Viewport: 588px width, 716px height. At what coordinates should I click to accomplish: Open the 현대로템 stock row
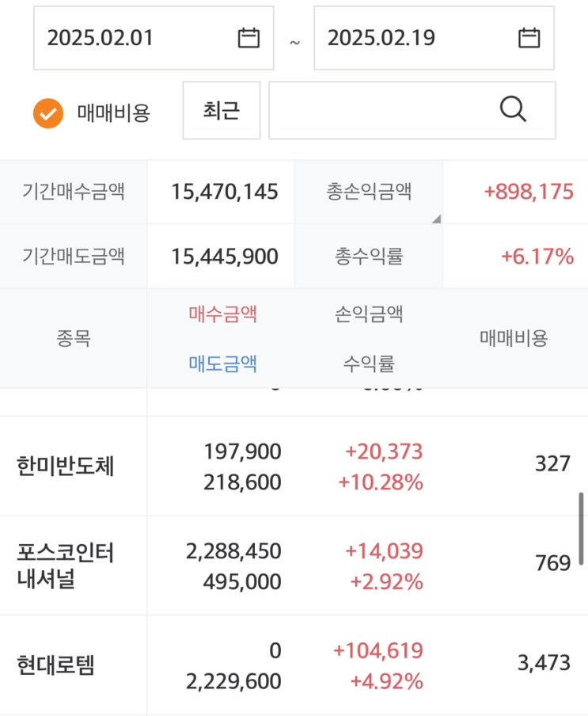[55, 665]
